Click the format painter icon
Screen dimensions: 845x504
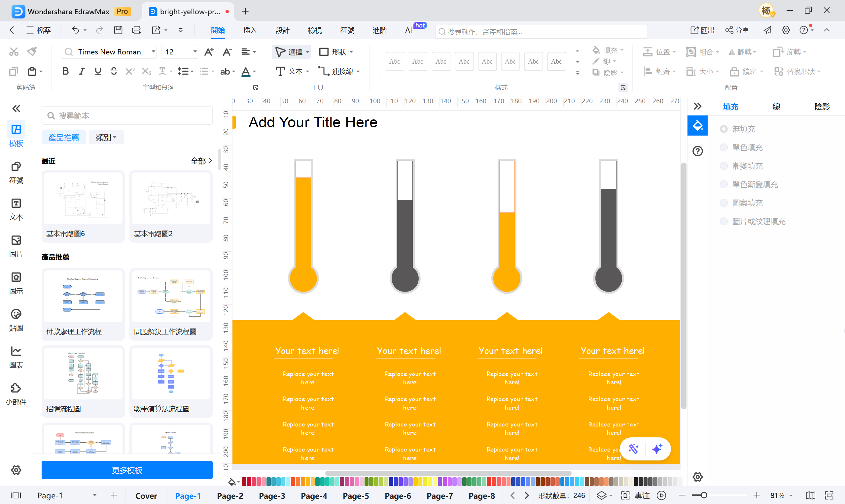pyautogui.click(x=32, y=52)
